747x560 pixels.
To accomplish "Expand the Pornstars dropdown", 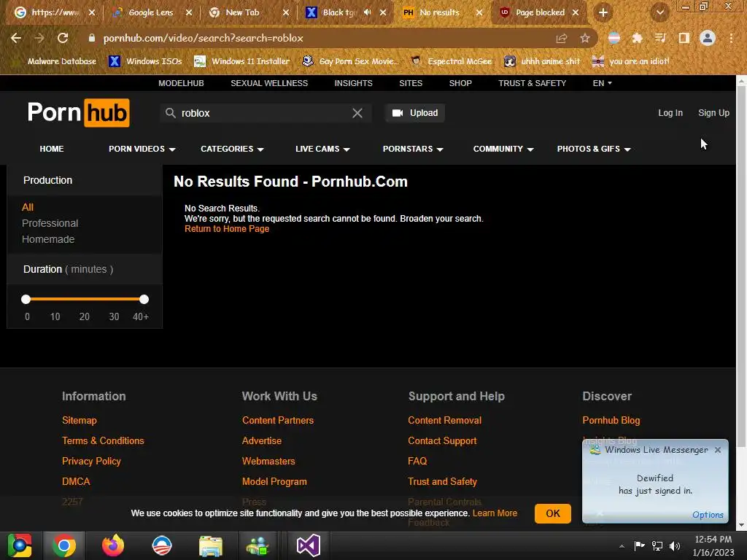I will click(x=413, y=149).
